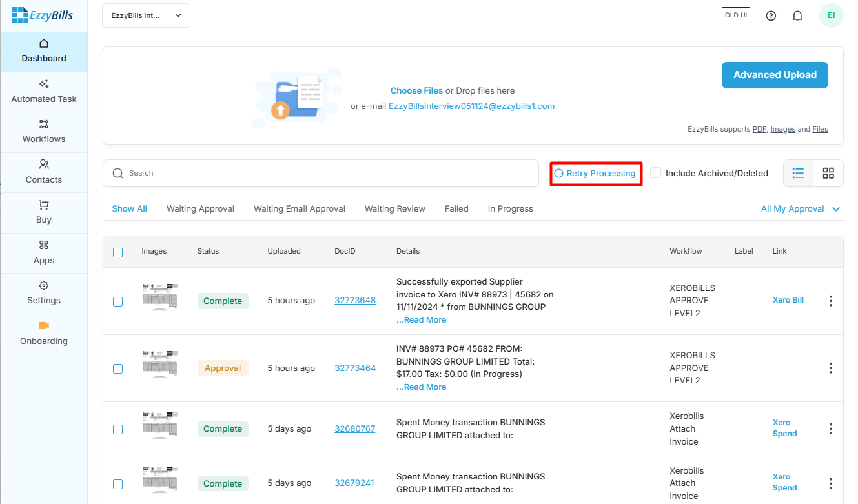Select checkbox for document 32773648
The image size is (858, 504).
click(x=117, y=301)
